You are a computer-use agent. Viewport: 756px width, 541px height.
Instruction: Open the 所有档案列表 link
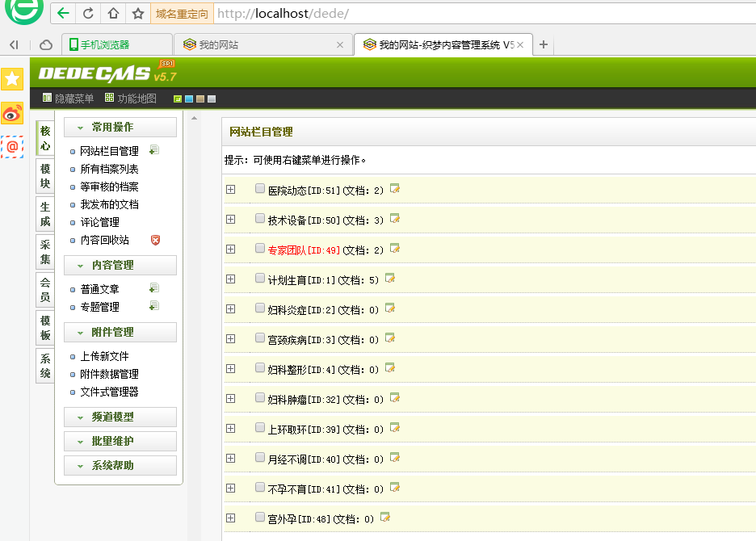109,169
